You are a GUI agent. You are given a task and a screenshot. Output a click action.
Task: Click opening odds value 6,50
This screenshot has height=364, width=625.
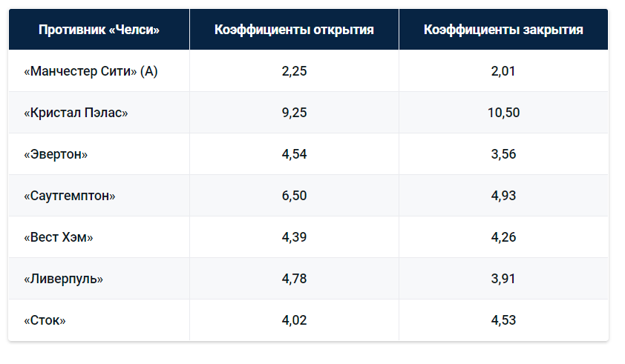point(294,196)
